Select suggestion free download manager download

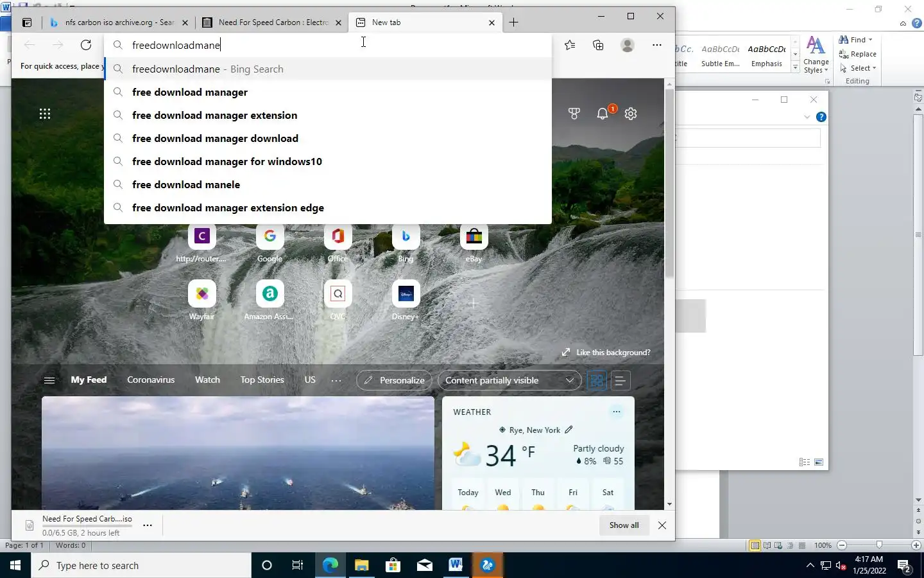pos(328,139)
